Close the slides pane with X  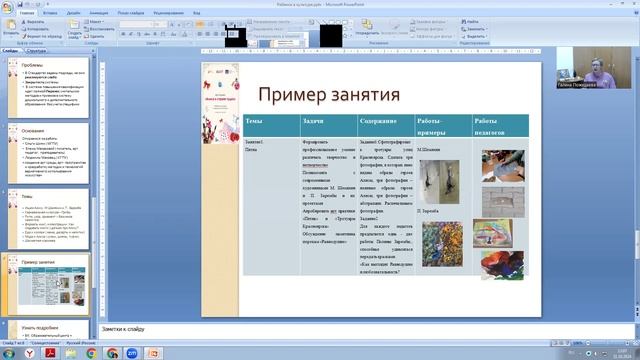tap(93, 51)
